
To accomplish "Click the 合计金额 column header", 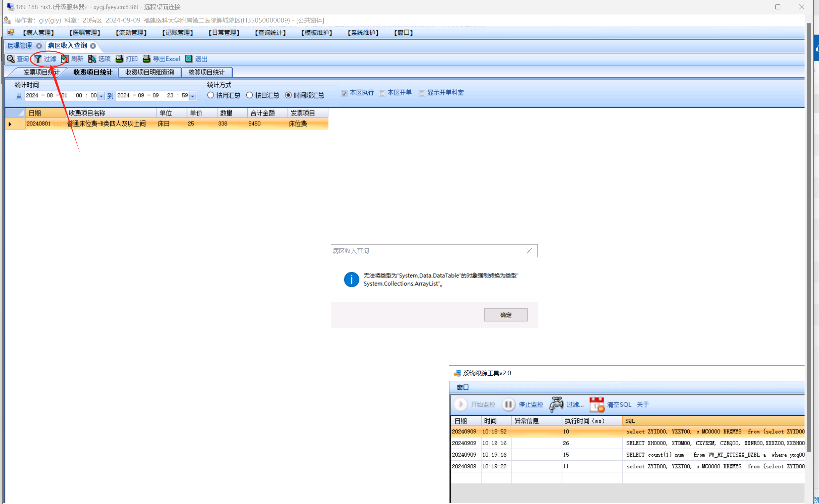I will pyautogui.click(x=263, y=113).
